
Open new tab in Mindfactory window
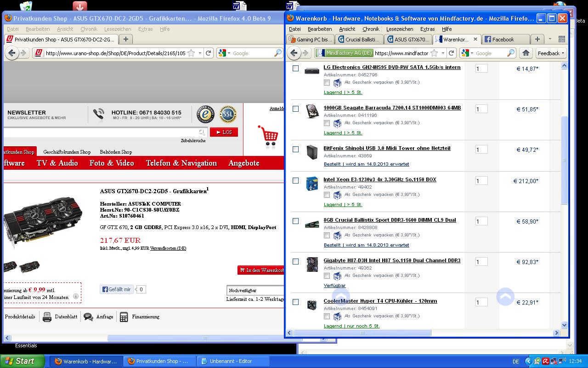(537, 39)
